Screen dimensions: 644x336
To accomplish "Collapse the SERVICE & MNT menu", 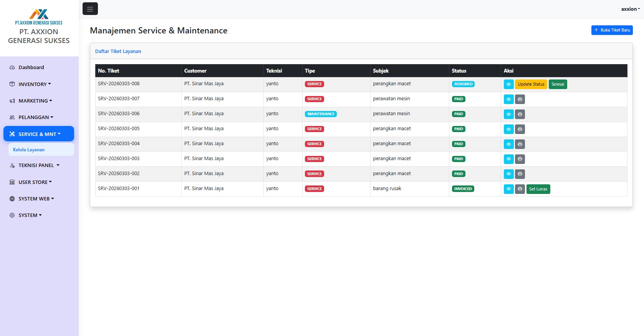I will pyautogui.click(x=39, y=134).
